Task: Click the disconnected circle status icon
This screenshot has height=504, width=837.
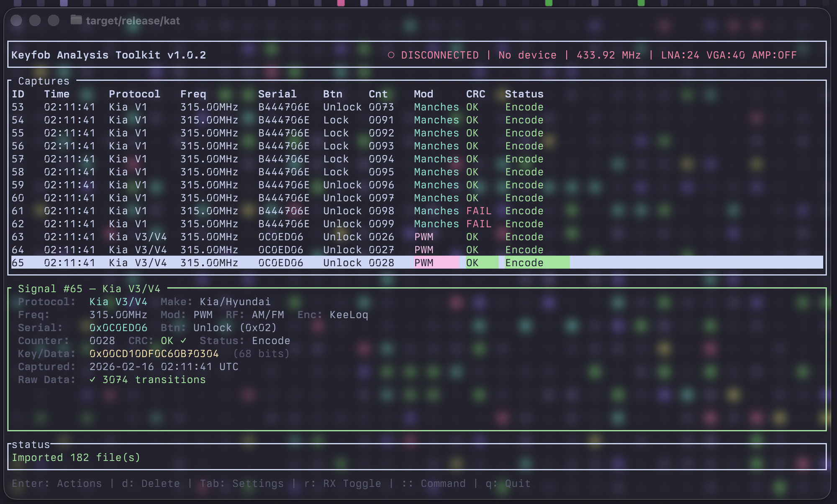Action: tap(391, 55)
